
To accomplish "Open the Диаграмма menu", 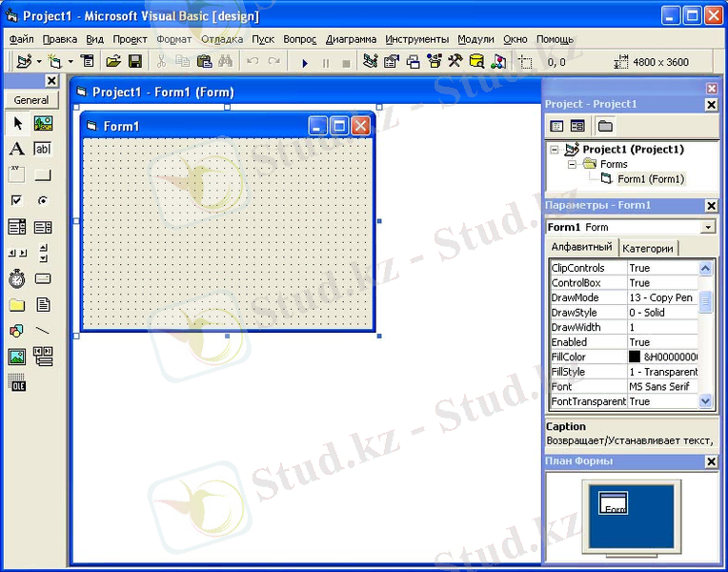I will click(351, 39).
